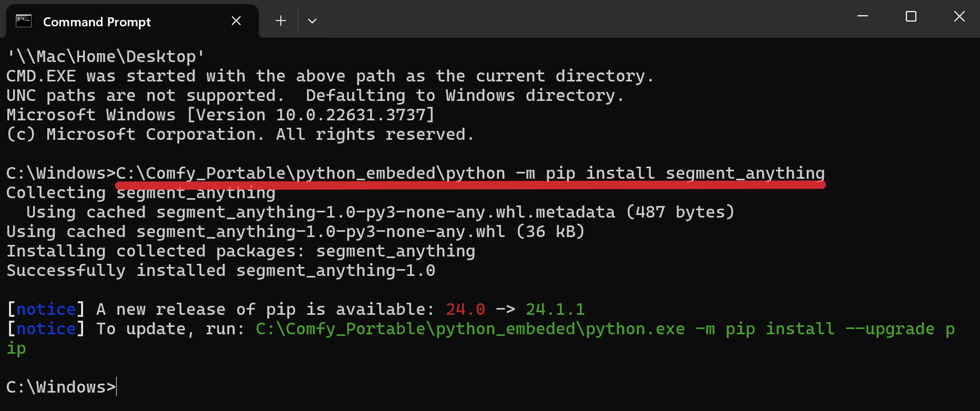Select the Command Prompt tab
Viewport: 980px width, 411px height.
coord(97,22)
